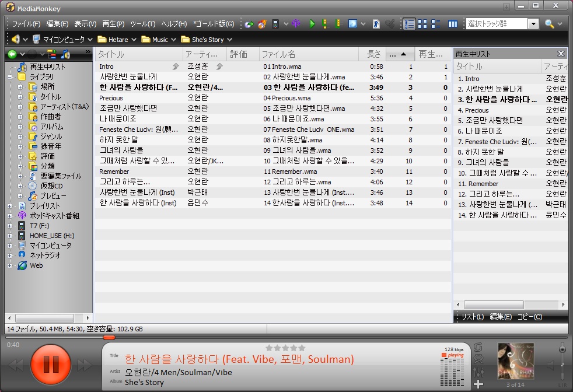Click the purple podcast toolbar icon
Image resolution: width=573 pixels, height=392 pixels.
click(296, 24)
